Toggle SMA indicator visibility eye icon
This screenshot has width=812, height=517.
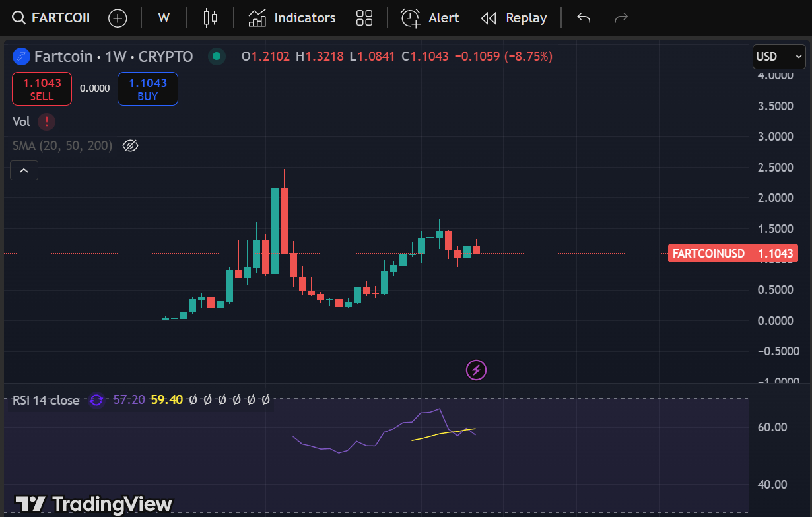click(130, 146)
